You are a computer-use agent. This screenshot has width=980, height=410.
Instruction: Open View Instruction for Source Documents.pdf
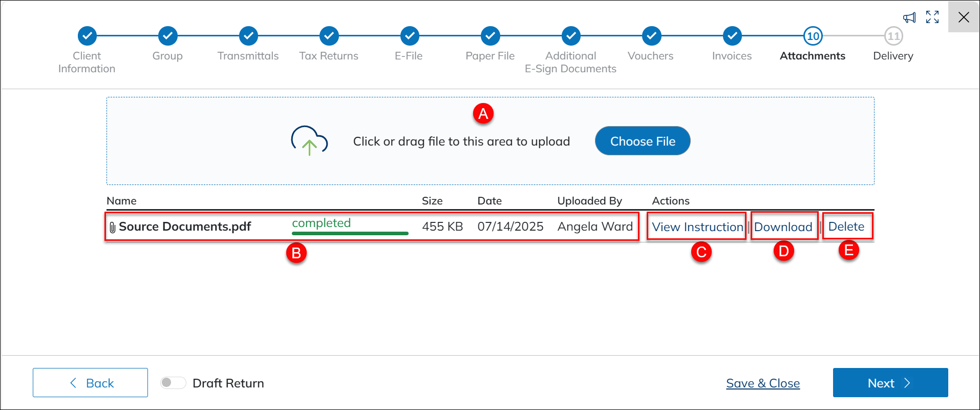tap(697, 227)
